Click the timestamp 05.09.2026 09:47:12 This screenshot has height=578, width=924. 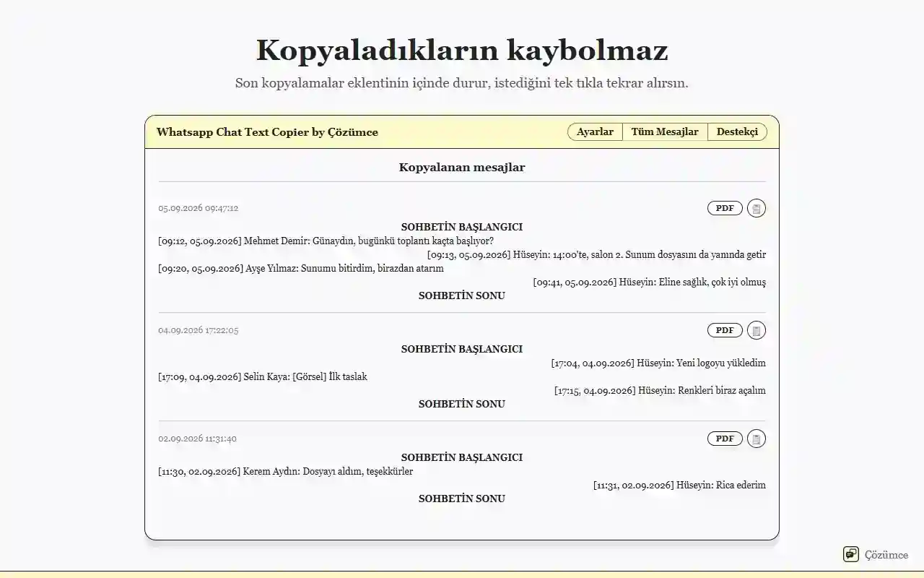tap(199, 208)
